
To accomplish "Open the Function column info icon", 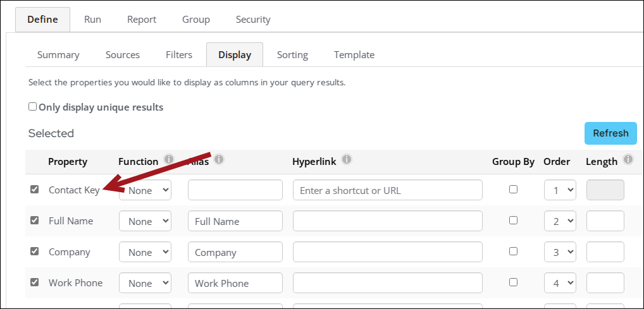I will [168, 159].
